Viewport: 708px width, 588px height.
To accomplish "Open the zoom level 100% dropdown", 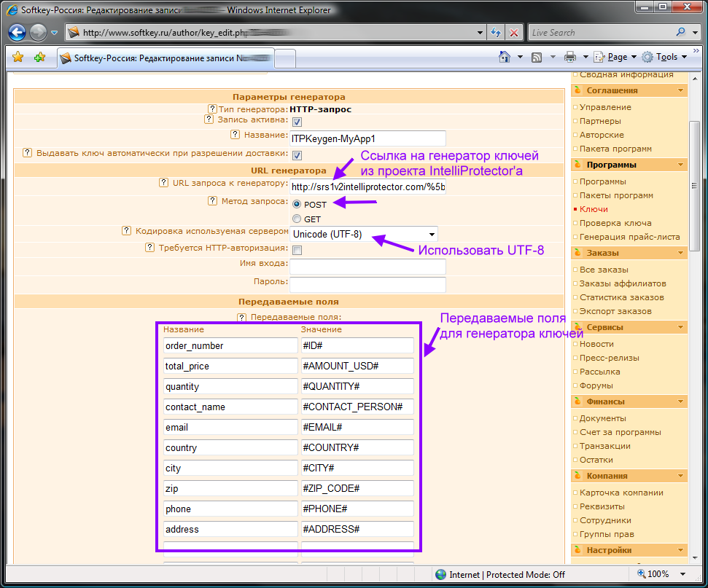I will [x=682, y=574].
